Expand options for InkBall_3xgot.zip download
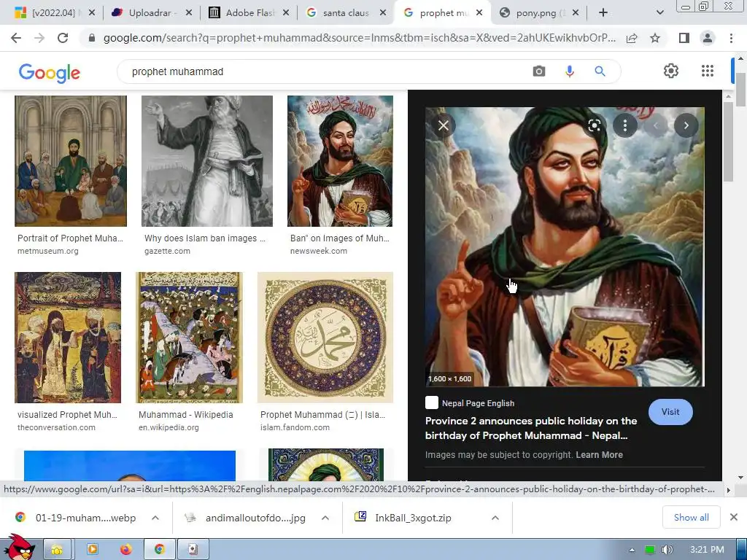 [495, 518]
